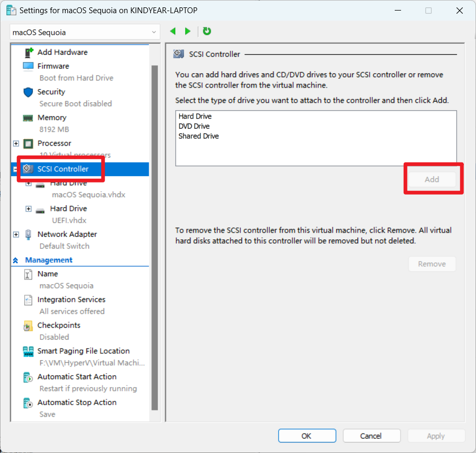Click the SCSI Controller header icon in right pane
Image resolution: width=476 pixels, height=453 pixels.
pyautogui.click(x=178, y=54)
